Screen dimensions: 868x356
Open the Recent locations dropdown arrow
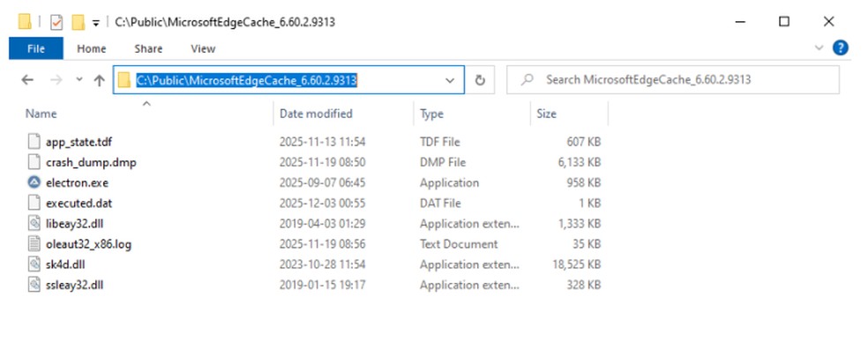pos(79,79)
